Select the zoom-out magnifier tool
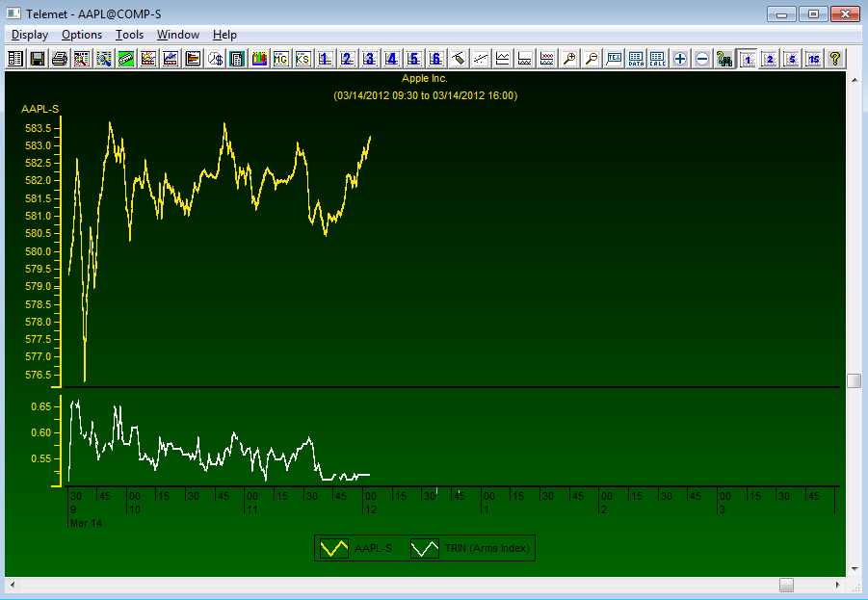The image size is (868, 600). 590,58
